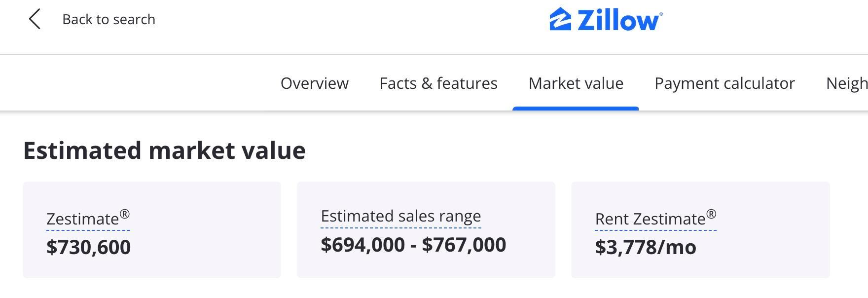Screen dimensions: 868x298
Task: Click the dotted-underlined Zestimate label
Action: click(x=82, y=219)
